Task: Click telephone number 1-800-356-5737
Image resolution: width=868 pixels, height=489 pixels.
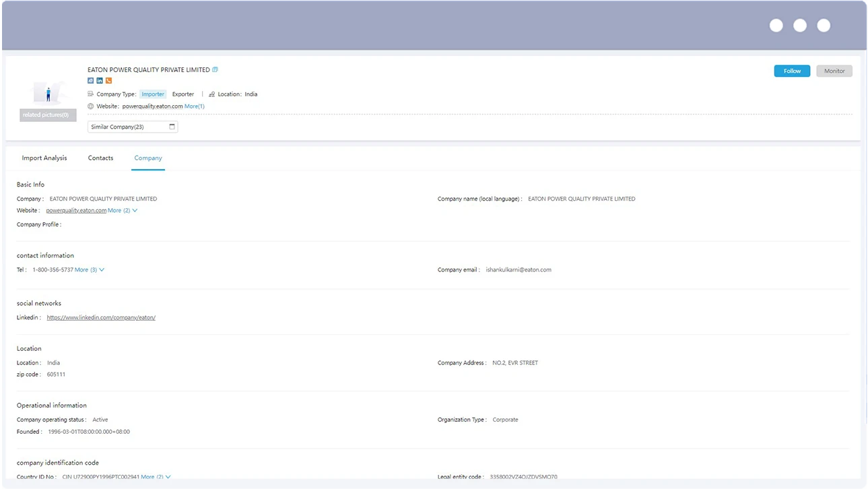Action: [53, 269]
